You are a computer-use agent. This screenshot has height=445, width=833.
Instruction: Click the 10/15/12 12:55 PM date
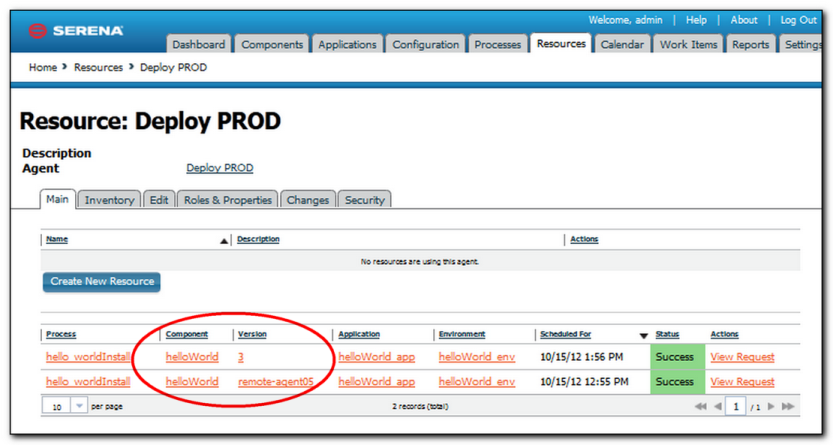[584, 382]
